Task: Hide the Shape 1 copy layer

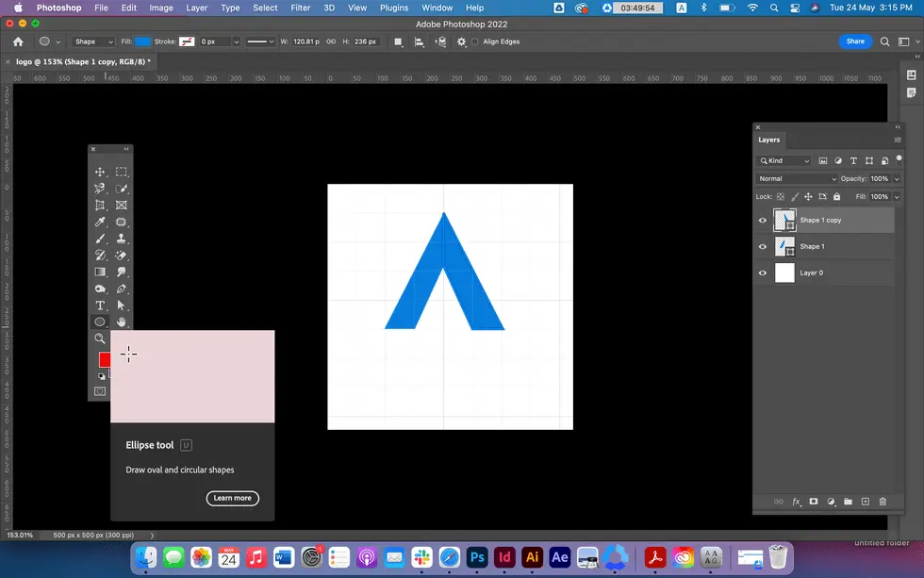Action: (763, 221)
